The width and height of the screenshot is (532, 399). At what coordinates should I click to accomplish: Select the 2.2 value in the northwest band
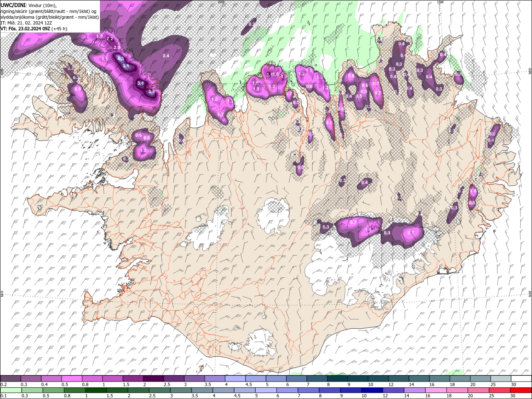pos(110,39)
